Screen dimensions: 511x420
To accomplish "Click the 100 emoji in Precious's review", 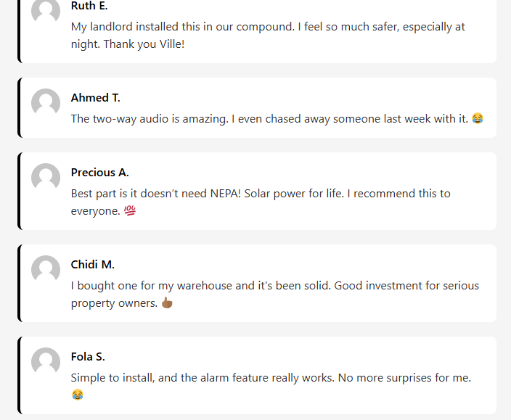I will point(130,210).
